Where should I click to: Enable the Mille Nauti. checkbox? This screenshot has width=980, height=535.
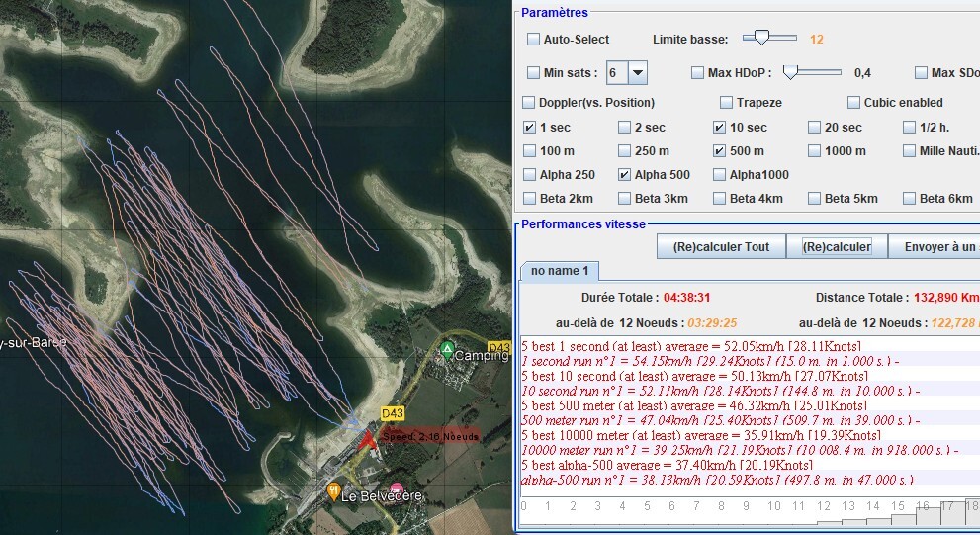coord(909,151)
